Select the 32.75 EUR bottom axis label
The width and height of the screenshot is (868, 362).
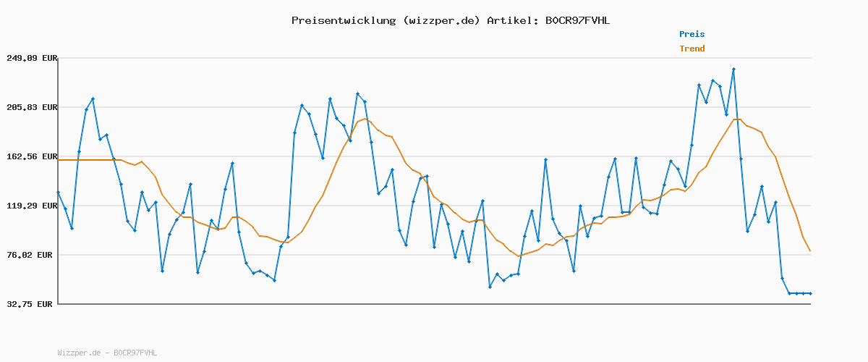(32, 304)
